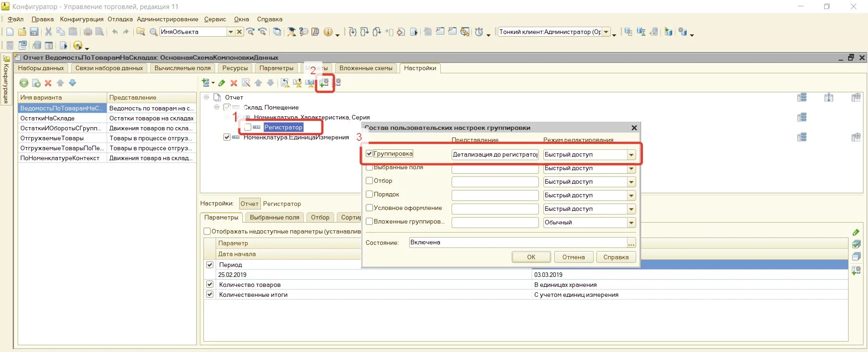Click the Undo arrow icon
The width and height of the screenshot is (868, 352).
[x=115, y=32]
